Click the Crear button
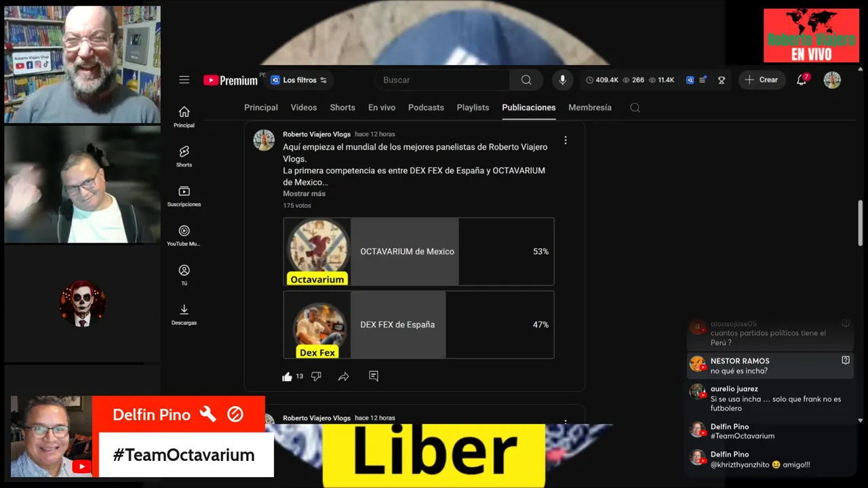The height and width of the screenshot is (488, 868). (762, 80)
